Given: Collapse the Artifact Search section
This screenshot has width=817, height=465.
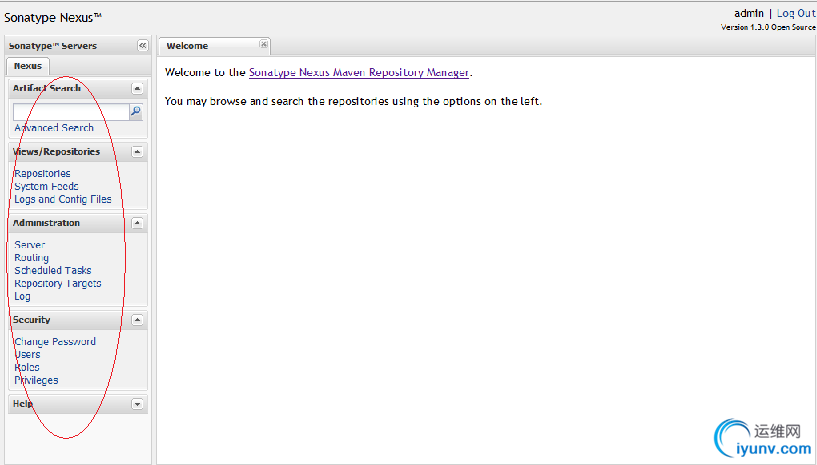Looking at the screenshot, I should 137,89.
